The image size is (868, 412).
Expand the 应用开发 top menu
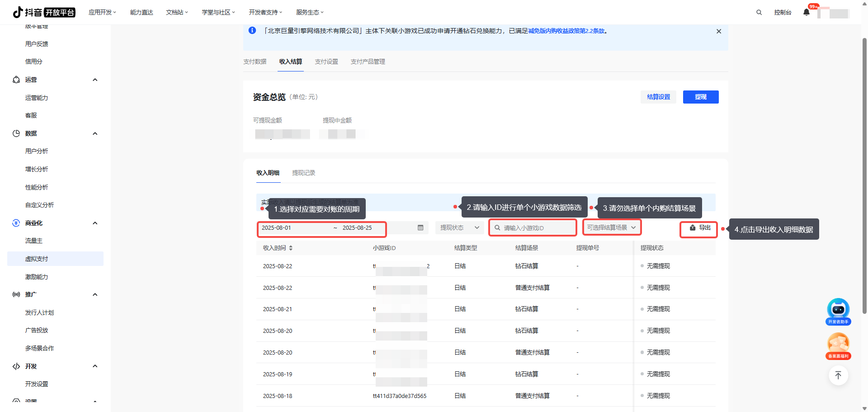pos(102,12)
